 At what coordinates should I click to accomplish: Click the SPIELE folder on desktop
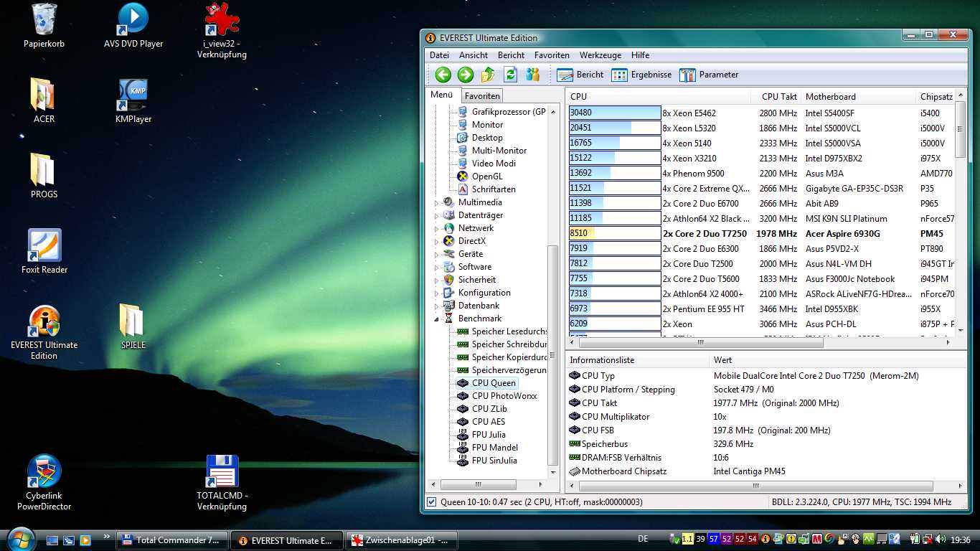pyautogui.click(x=133, y=326)
